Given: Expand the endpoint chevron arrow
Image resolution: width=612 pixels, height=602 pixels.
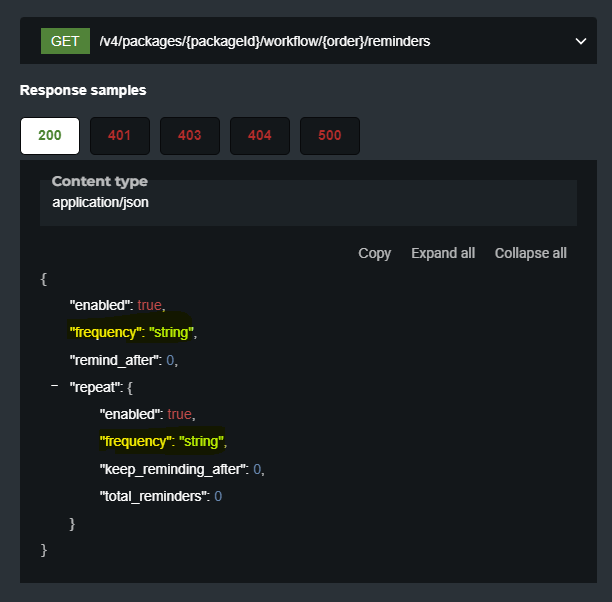Looking at the screenshot, I should click(580, 41).
